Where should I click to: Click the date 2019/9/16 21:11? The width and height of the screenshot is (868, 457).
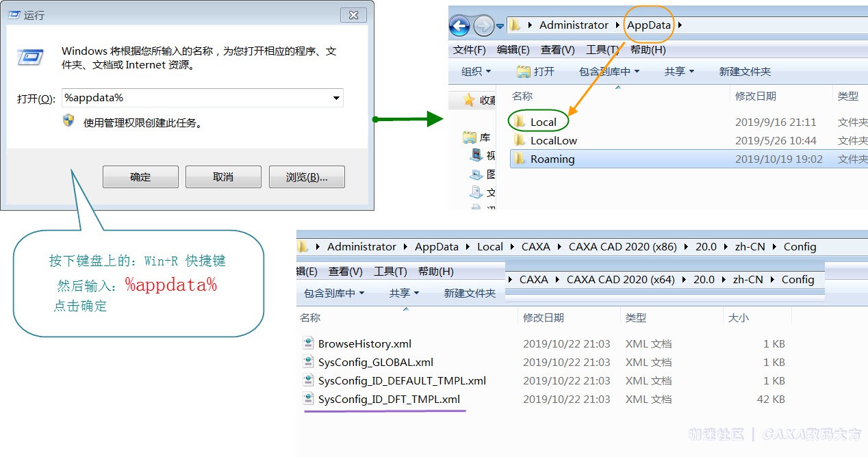point(776,122)
